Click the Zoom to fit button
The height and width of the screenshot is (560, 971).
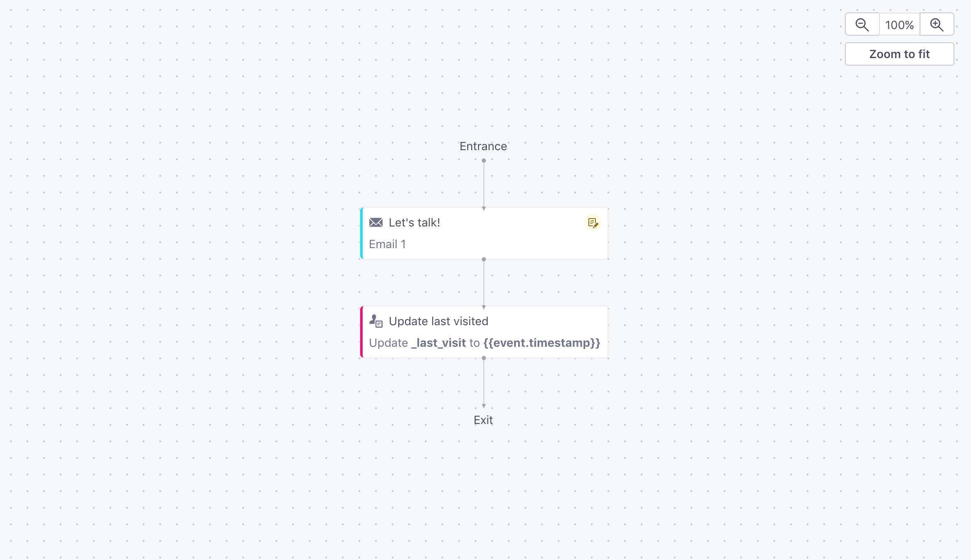[899, 54]
